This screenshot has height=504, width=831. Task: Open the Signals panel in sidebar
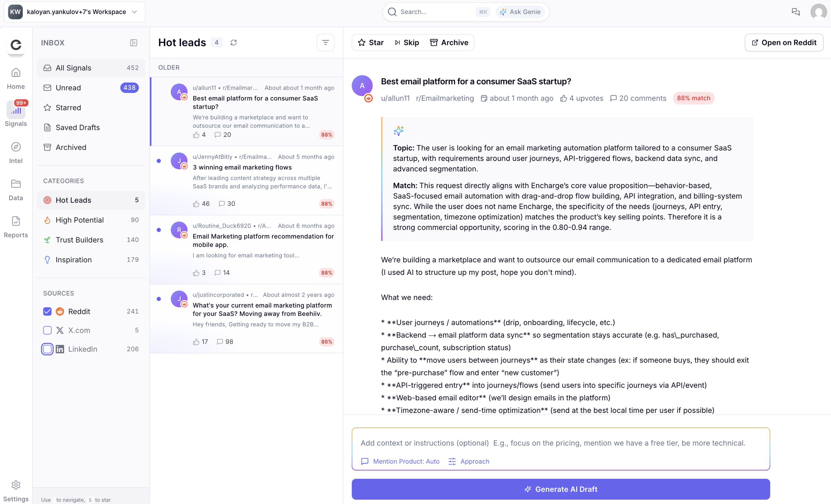click(15, 113)
